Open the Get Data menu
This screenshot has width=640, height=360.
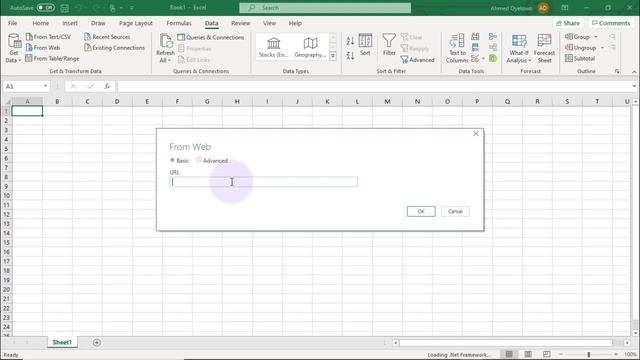13,48
